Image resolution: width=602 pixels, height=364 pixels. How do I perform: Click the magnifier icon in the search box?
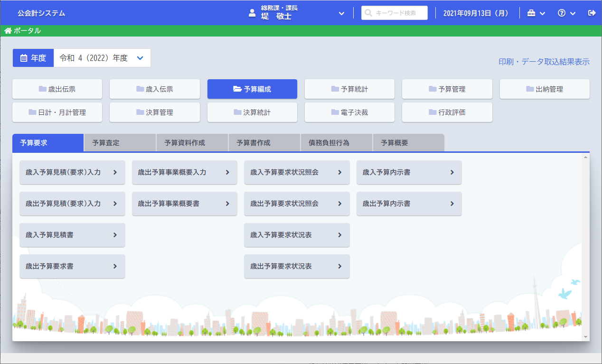[368, 12]
